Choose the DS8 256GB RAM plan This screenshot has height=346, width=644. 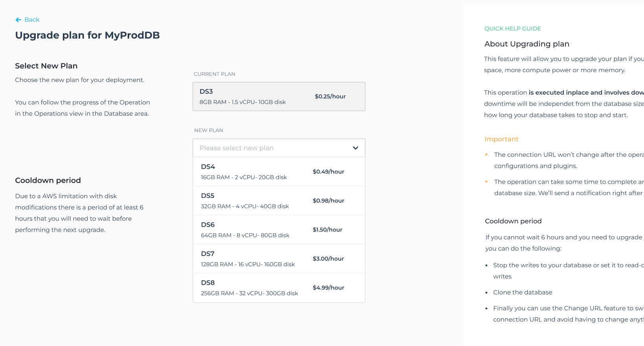[x=278, y=288]
